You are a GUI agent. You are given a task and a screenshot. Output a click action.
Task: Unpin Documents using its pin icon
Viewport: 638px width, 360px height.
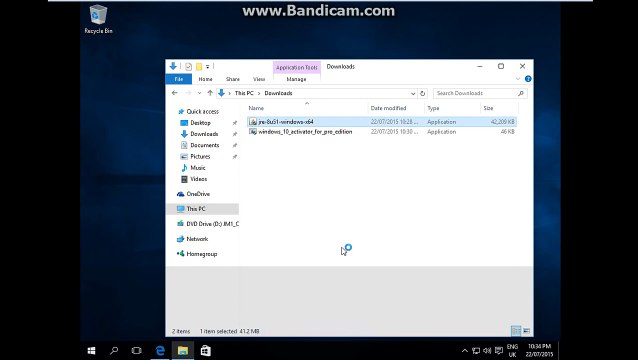tap(234, 145)
